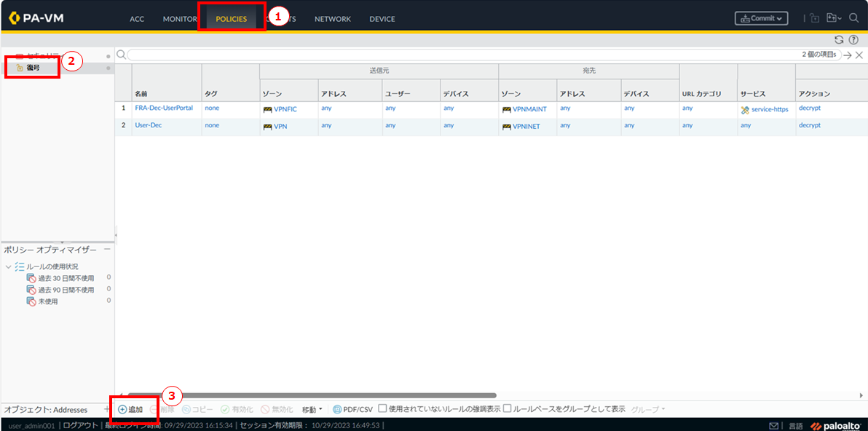
Task: Click the URL カテゴリ column header
Action: pyautogui.click(x=701, y=93)
